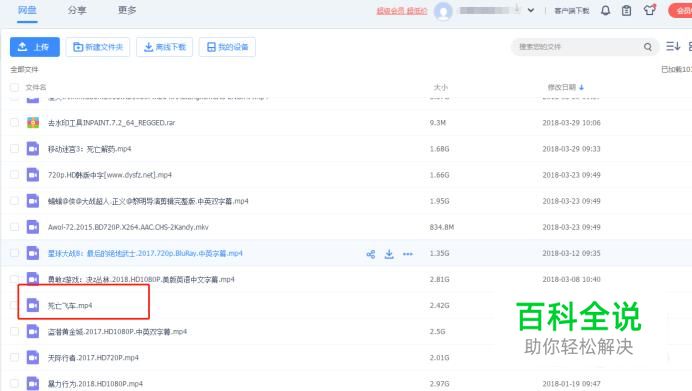Switch to the 网盘 tab
Viewport: 692px width, 391px height.
[27, 10]
